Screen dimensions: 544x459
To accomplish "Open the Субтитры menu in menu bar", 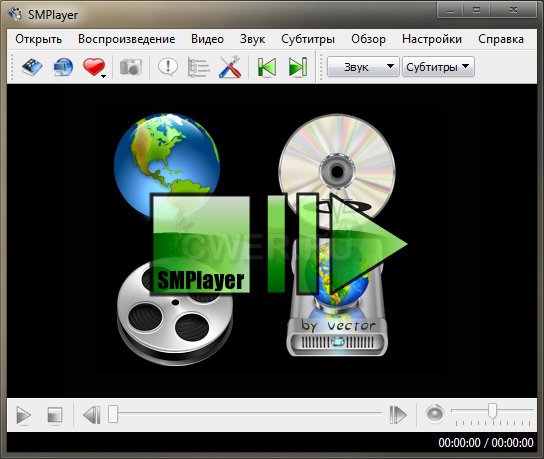I will tap(308, 39).
